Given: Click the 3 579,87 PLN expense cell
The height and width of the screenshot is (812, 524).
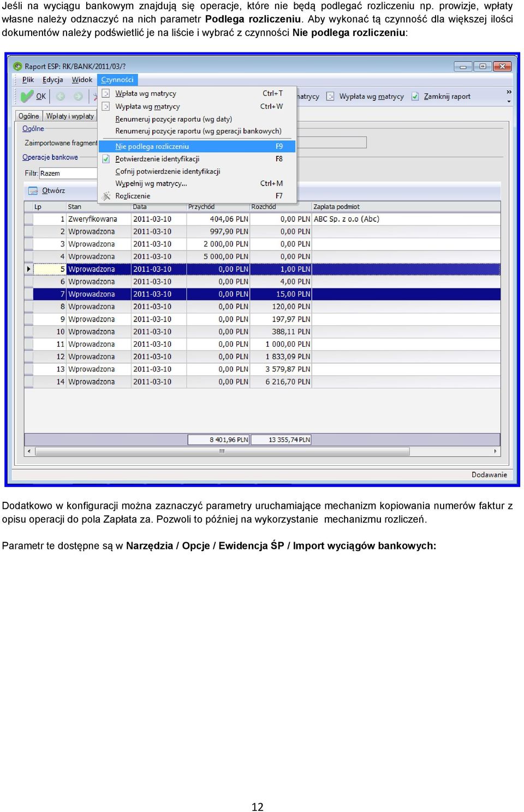Looking at the screenshot, I should point(281,370).
